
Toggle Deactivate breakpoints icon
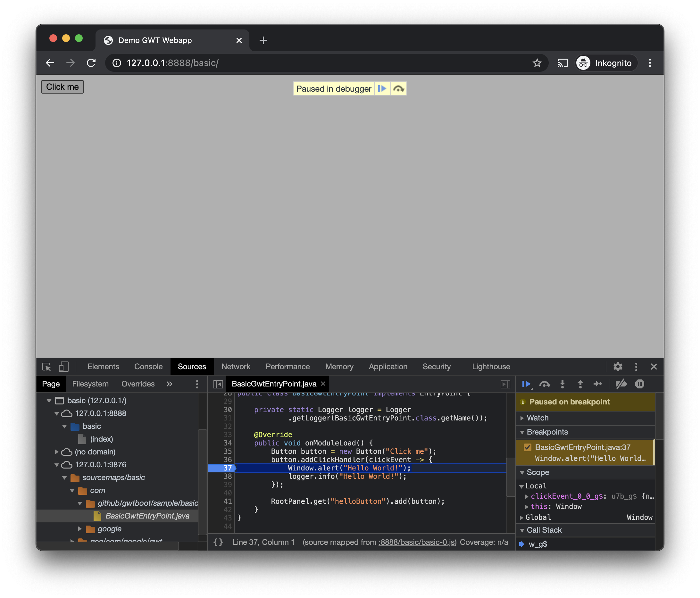coord(621,384)
